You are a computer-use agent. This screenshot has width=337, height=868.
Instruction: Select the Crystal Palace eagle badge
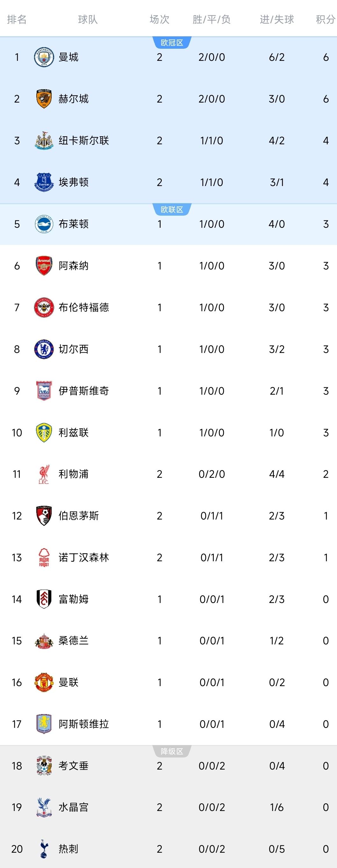(x=44, y=807)
